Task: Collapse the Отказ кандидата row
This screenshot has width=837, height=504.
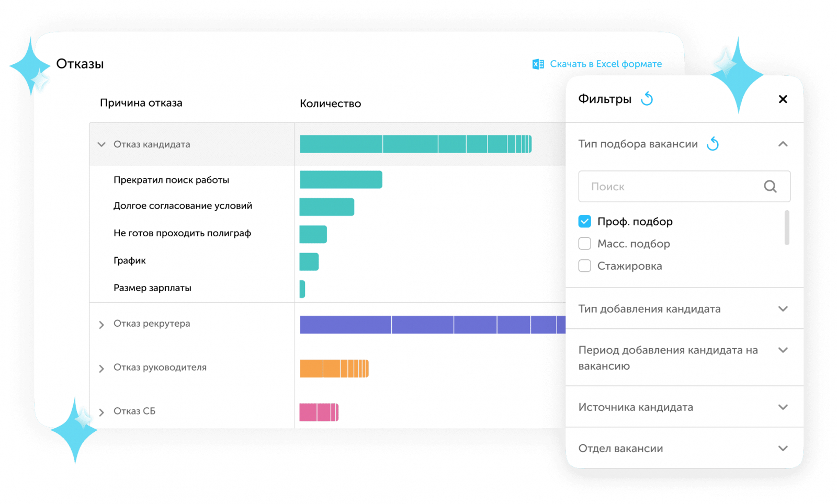Action: click(101, 144)
